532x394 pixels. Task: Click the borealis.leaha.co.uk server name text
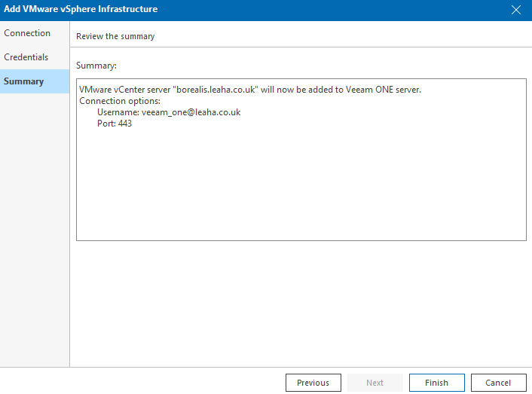216,90
